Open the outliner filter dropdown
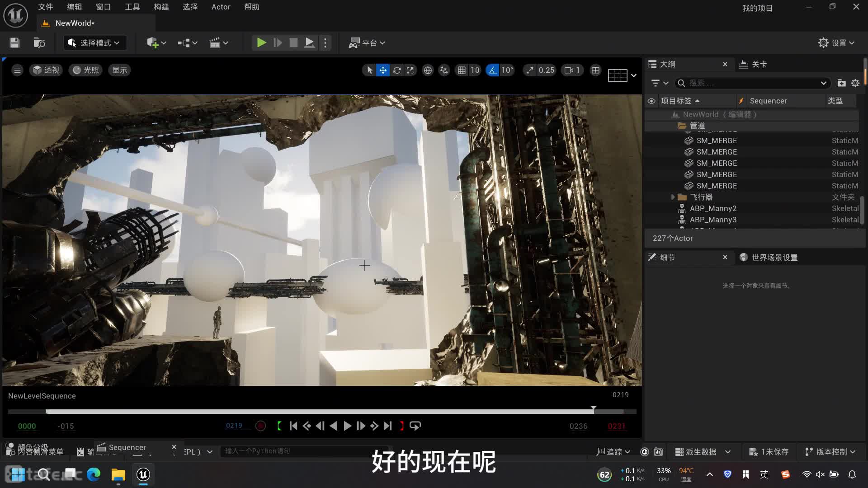Viewport: 868px width, 488px height. pyautogui.click(x=660, y=83)
